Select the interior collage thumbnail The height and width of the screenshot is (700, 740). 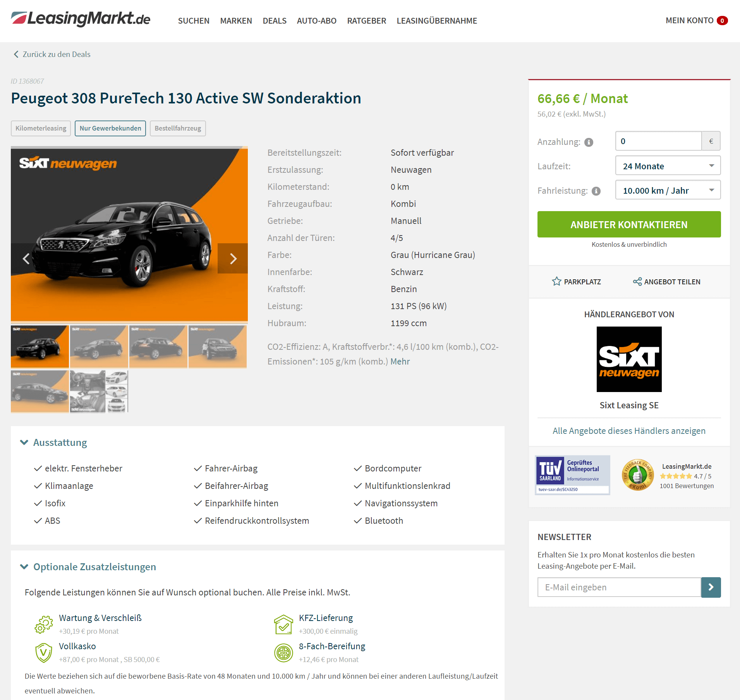click(x=99, y=391)
